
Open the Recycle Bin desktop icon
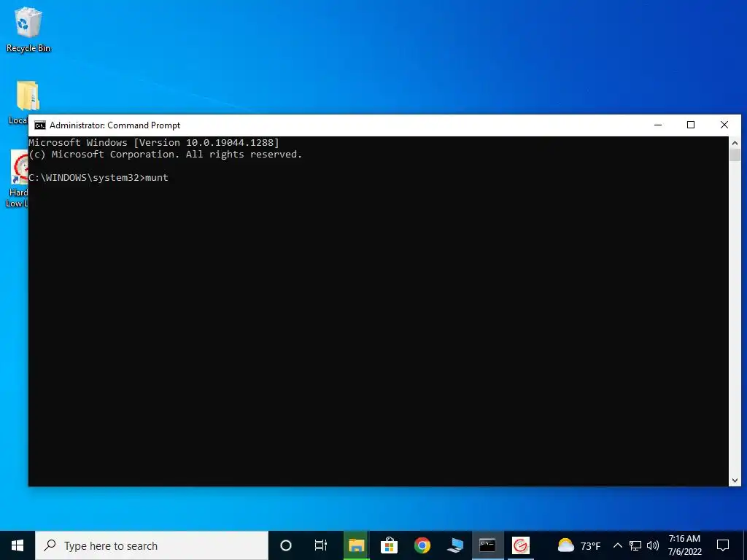(28, 29)
